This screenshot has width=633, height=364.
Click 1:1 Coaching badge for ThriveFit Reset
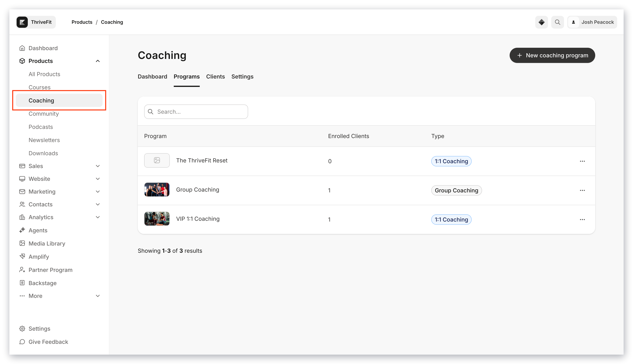[451, 161]
